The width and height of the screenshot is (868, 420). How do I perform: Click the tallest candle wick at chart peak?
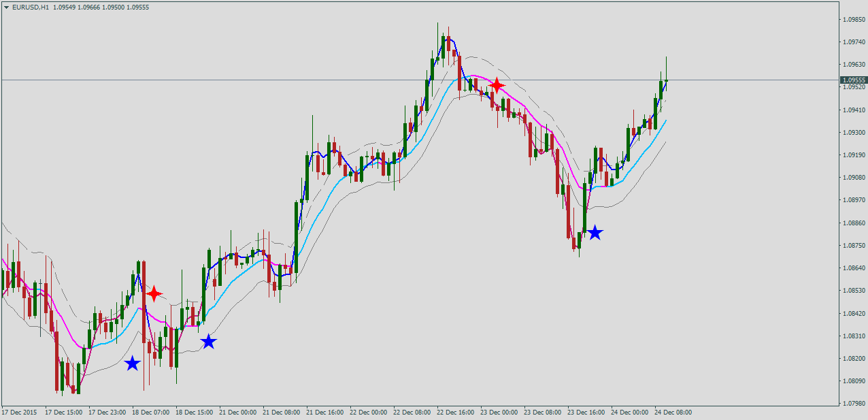pyautogui.click(x=437, y=34)
